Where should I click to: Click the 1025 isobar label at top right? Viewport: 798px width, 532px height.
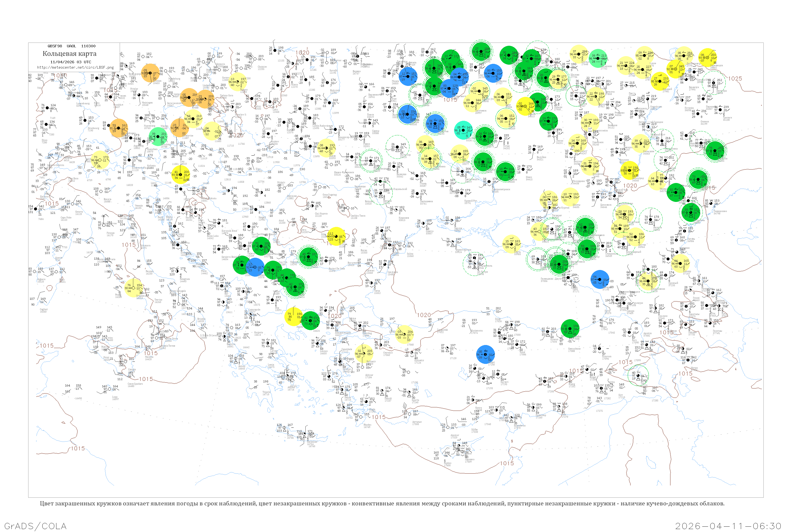(735, 78)
